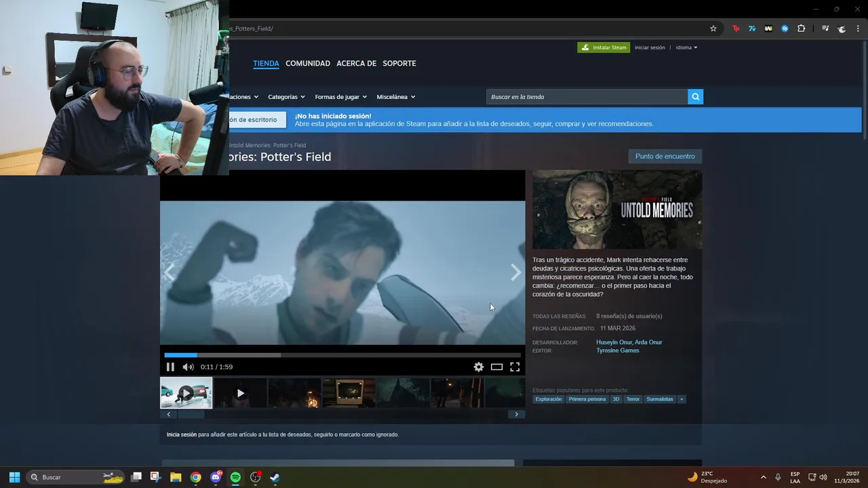Switch to Steam in the taskbar
Image resolution: width=868 pixels, height=488 pixels.
tap(275, 477)
